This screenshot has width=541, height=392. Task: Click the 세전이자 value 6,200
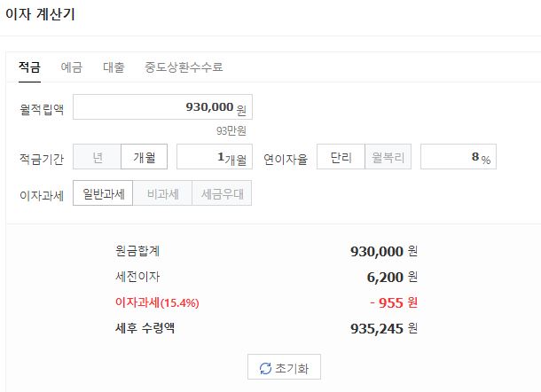click(385, 277)
